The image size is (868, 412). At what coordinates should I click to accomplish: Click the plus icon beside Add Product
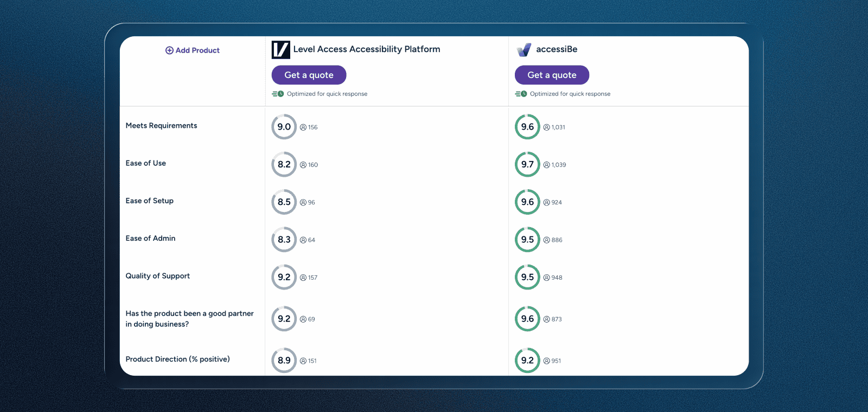[x=168, y=50]
